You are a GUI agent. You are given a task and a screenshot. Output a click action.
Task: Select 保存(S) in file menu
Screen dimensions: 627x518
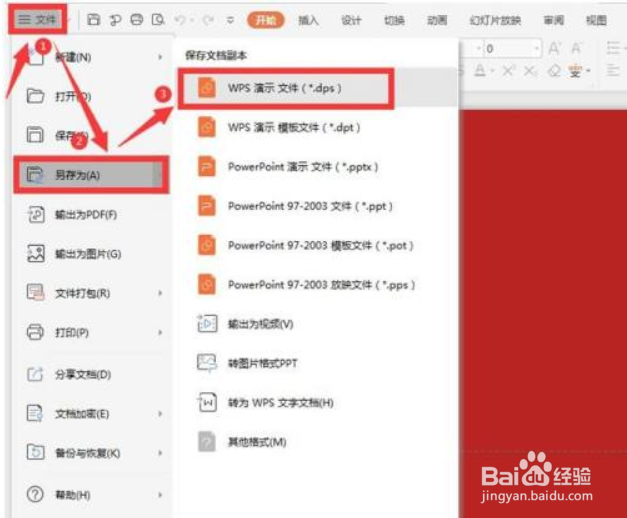point(94,136)
